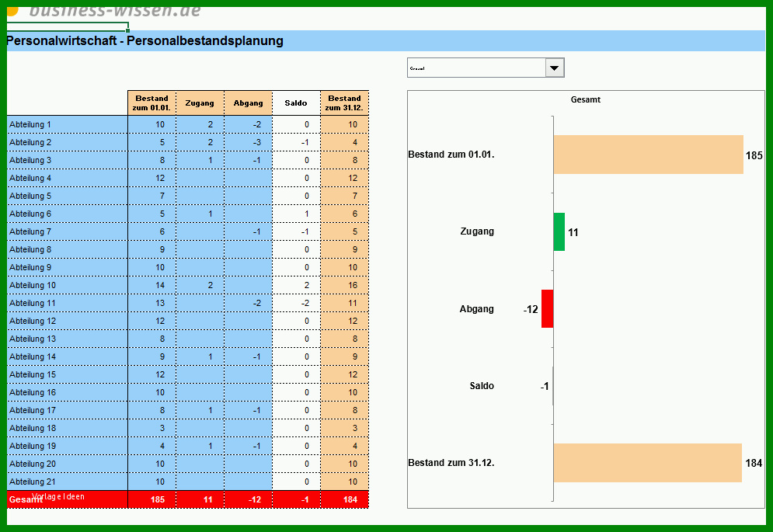Click the Zugang axis label in chart
The image size is (773, 532).
tap(477, 231)
